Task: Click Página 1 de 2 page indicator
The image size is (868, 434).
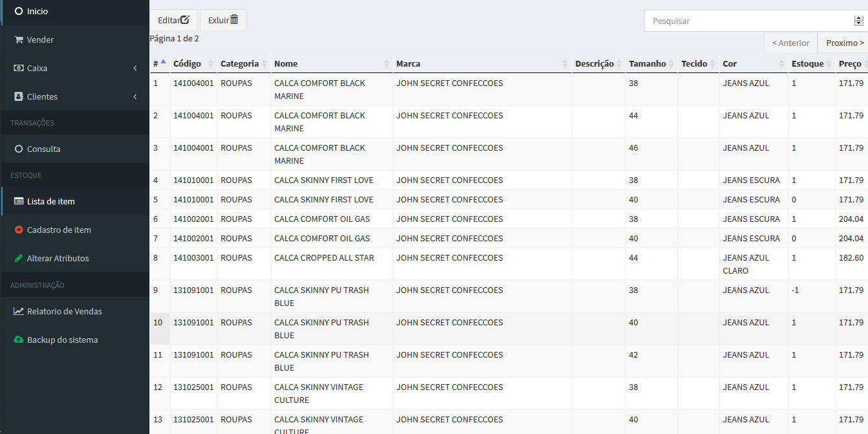Action: click(x=175, y=38)
